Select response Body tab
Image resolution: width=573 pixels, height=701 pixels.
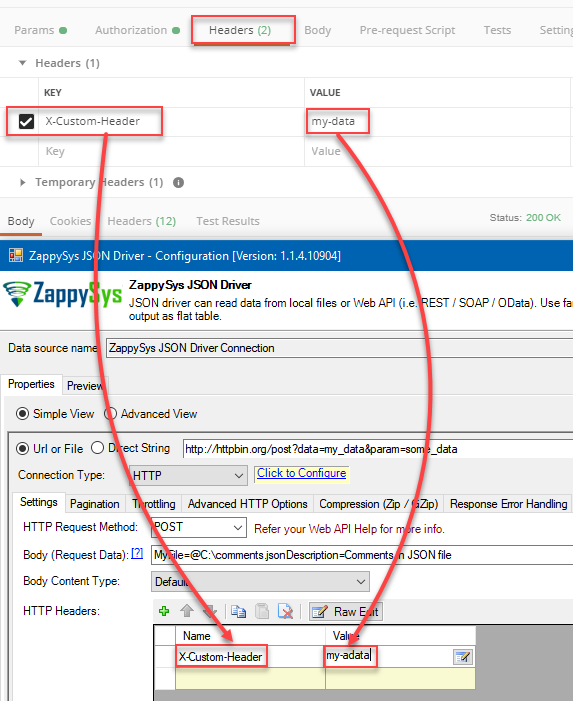[x=21, y=221]
